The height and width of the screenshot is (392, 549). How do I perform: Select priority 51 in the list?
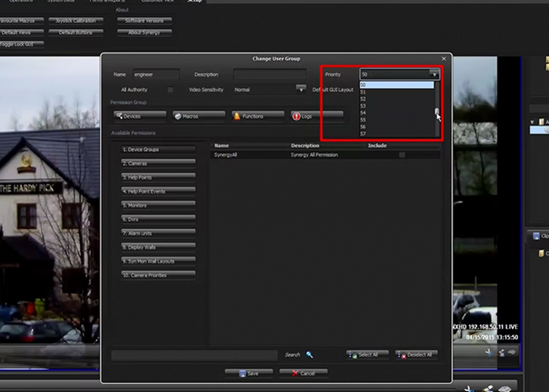397,92
